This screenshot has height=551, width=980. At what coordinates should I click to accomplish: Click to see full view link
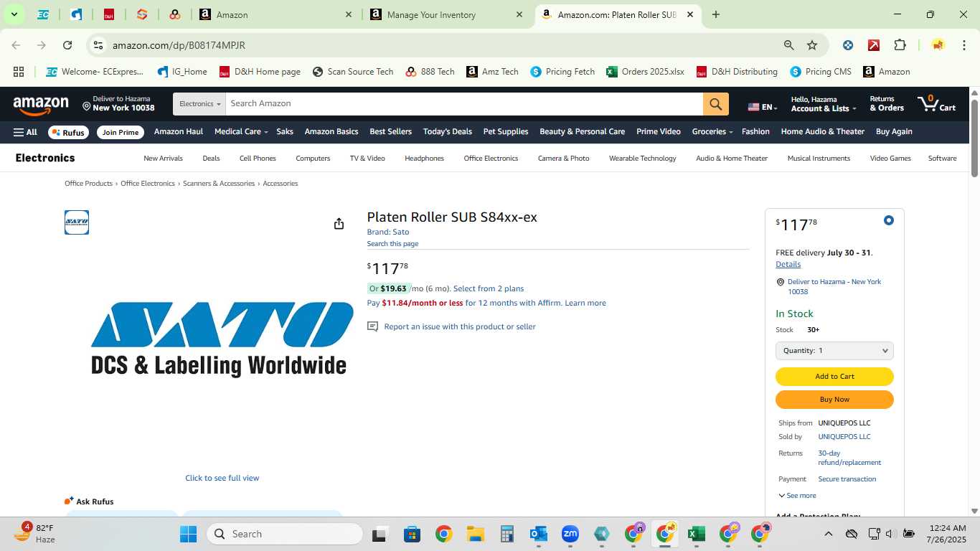(222, 478)
